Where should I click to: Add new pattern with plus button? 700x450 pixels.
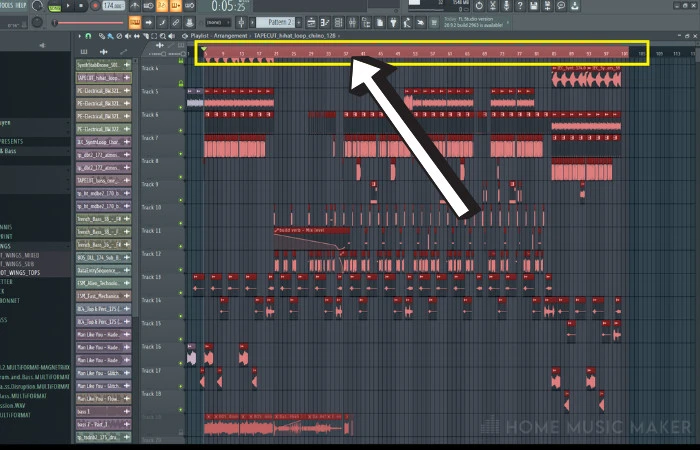click(299, 22)
